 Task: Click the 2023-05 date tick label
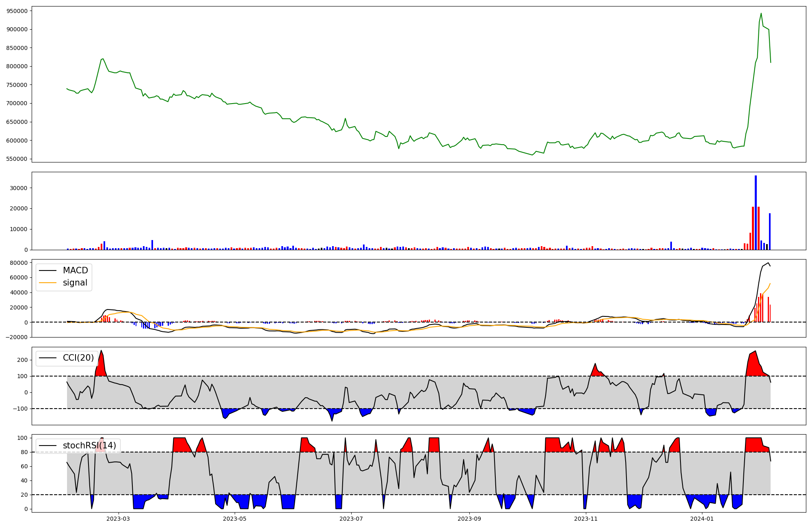pyautogui.click(x=235, y=519)
